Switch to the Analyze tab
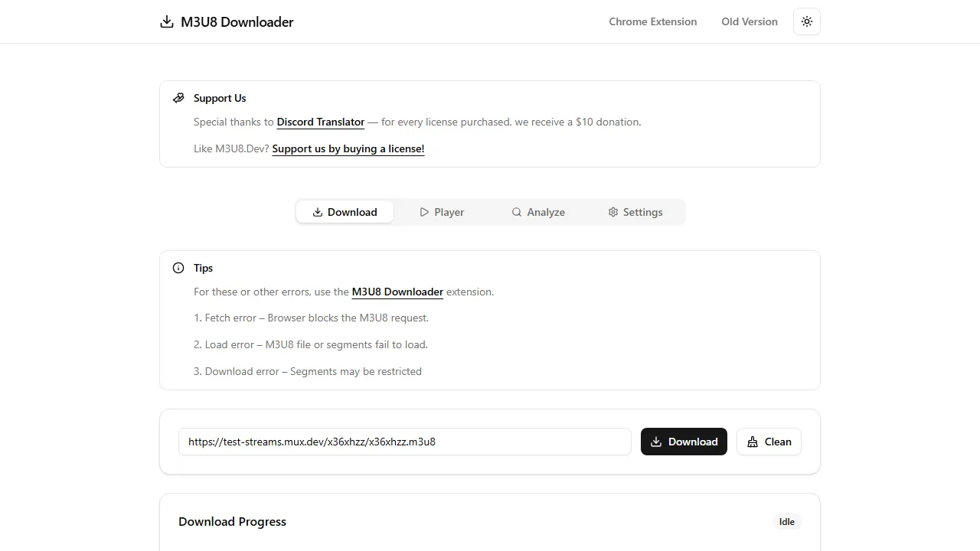Image resolution: width=980 pixels, height=551 pixels. tap(538, 212)
